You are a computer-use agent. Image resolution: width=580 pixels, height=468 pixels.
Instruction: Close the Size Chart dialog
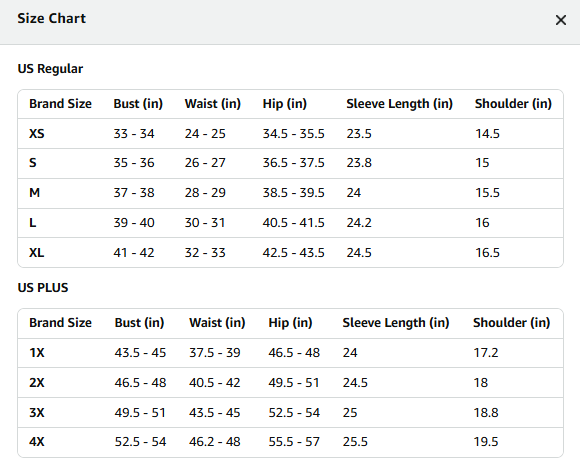(x=561, y=20)
